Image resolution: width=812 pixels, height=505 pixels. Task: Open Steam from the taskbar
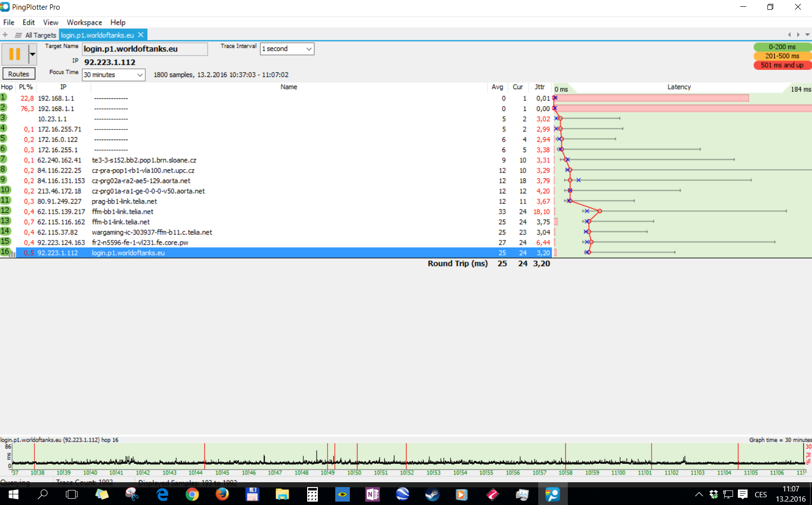click(432, 494)
